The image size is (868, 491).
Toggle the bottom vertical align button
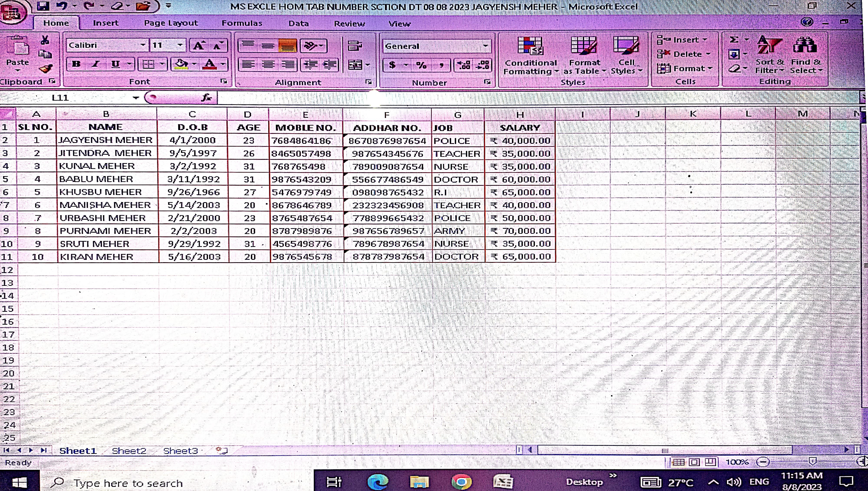287,46
